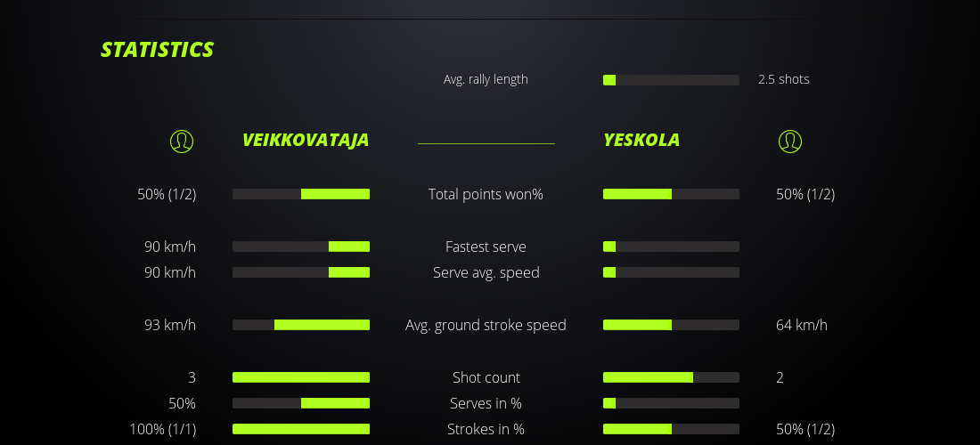This screenshot has width=980, height=445.
Task: Select the Shot count stat label
Action: click(486, 377)
